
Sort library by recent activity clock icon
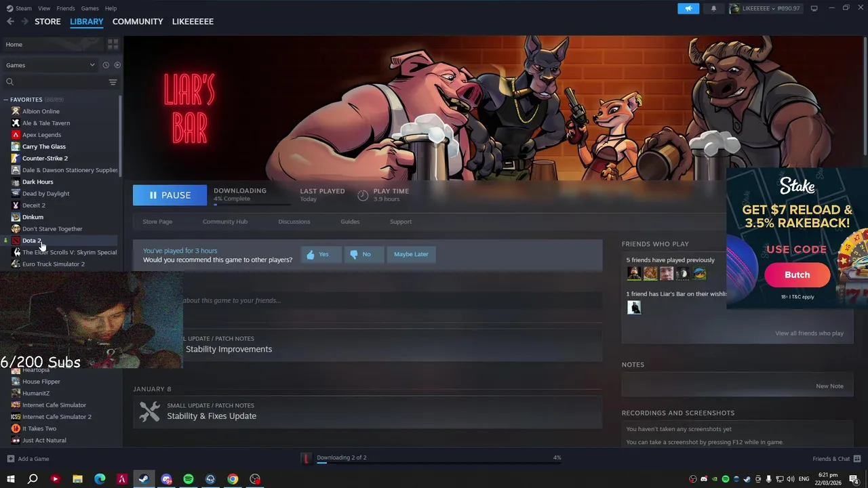106,65
